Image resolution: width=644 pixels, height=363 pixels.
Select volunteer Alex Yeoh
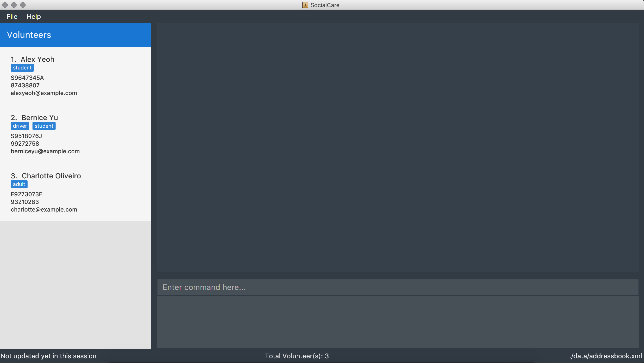point(76,76)
